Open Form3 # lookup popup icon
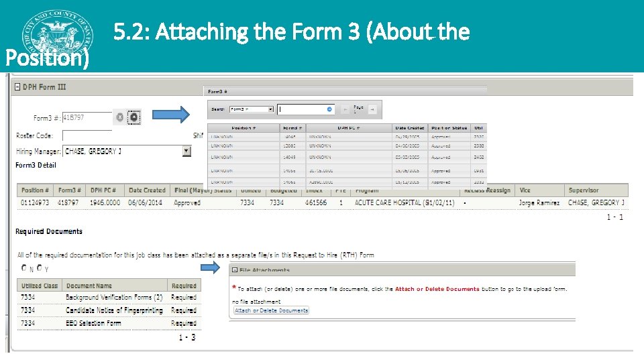Image resolution: width=644 pixels, height=362 pixels. click(134, 117)
